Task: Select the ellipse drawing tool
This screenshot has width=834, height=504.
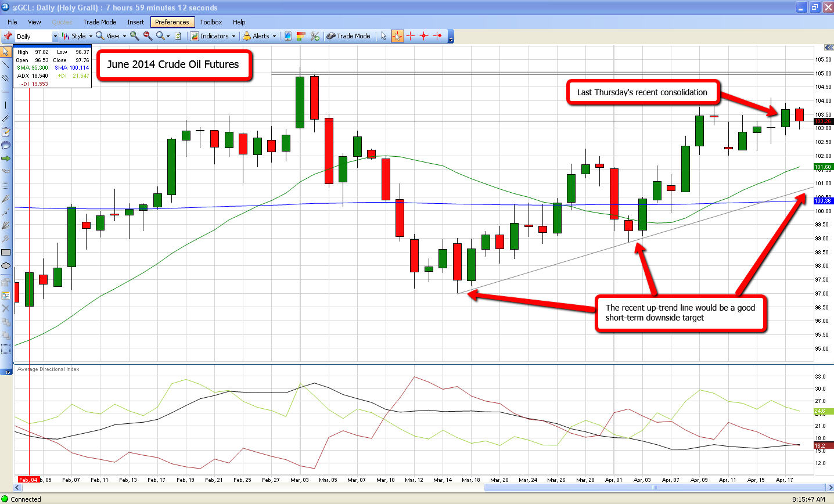Action: 6,265
